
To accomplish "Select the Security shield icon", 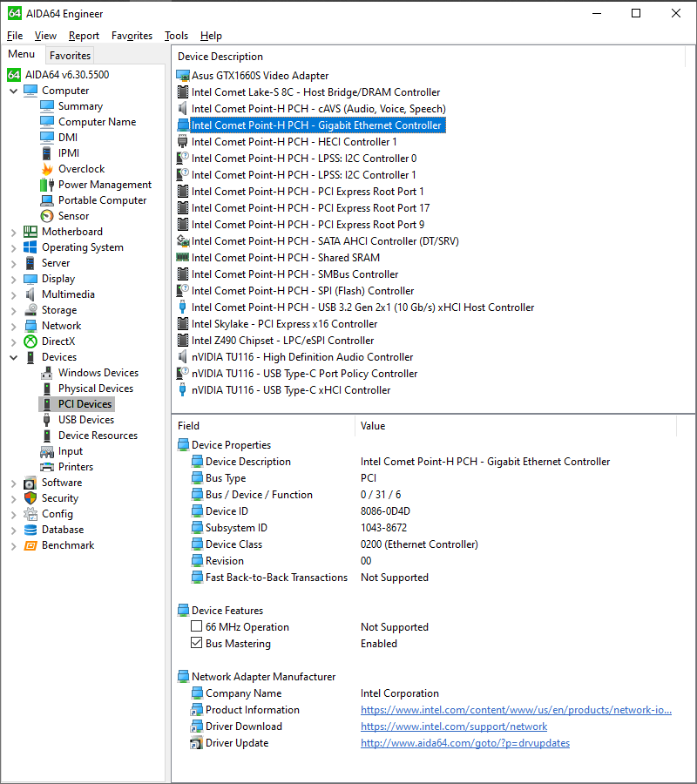I will [x=30, y=498].
